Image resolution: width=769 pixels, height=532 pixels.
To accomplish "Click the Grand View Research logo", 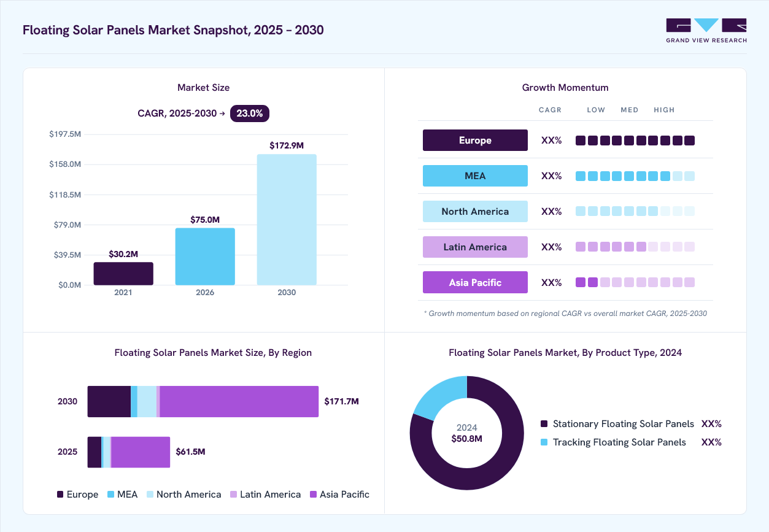I will pyautogui.click(x=706, y=31).
